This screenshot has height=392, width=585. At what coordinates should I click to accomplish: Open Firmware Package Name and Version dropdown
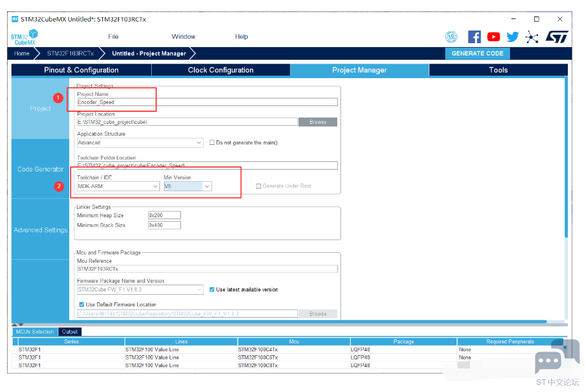click(140, 290)
